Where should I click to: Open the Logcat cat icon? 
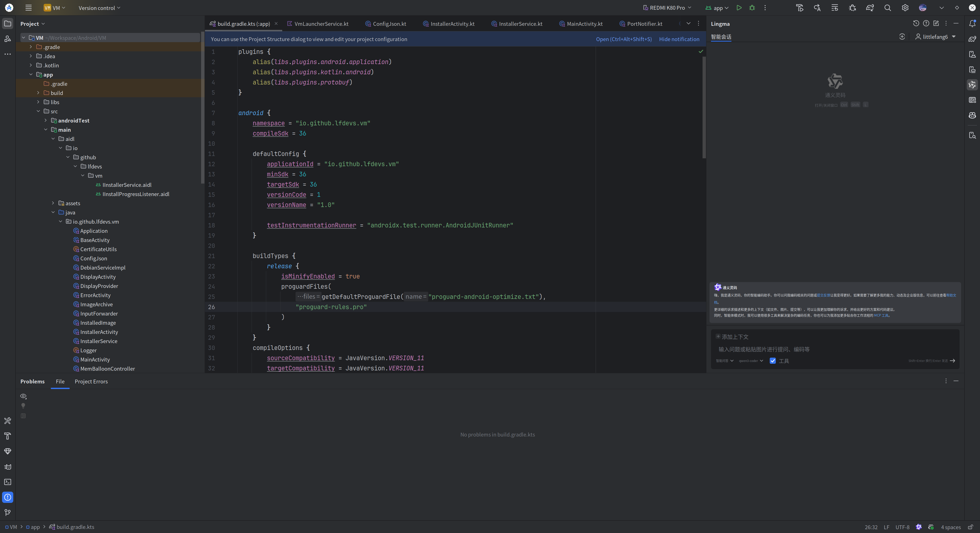point(8,467)
